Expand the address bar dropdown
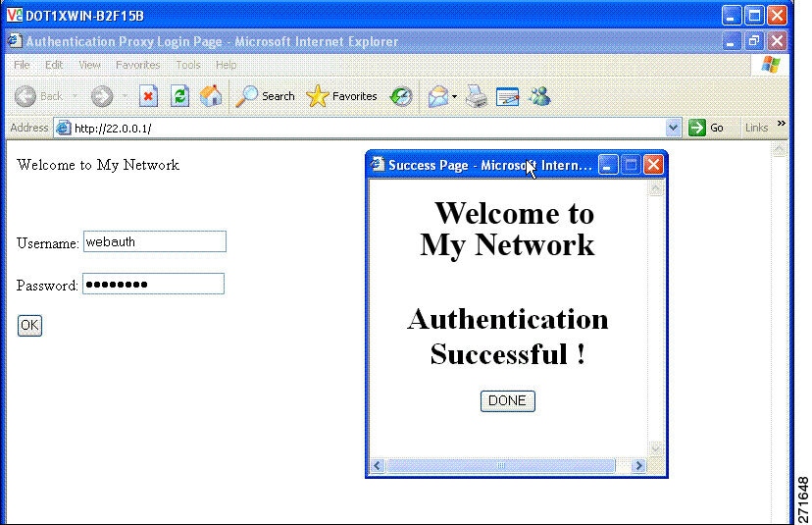 click(x=673, y=128)
